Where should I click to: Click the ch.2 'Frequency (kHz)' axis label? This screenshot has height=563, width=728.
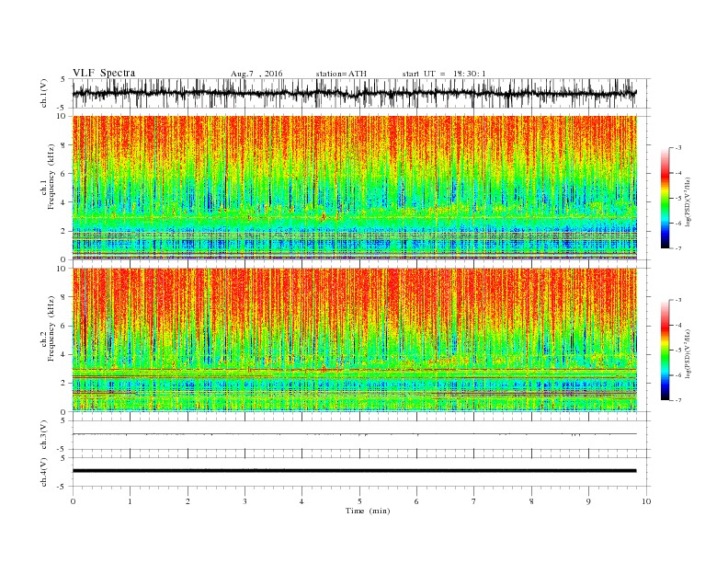tap(51, 327)
